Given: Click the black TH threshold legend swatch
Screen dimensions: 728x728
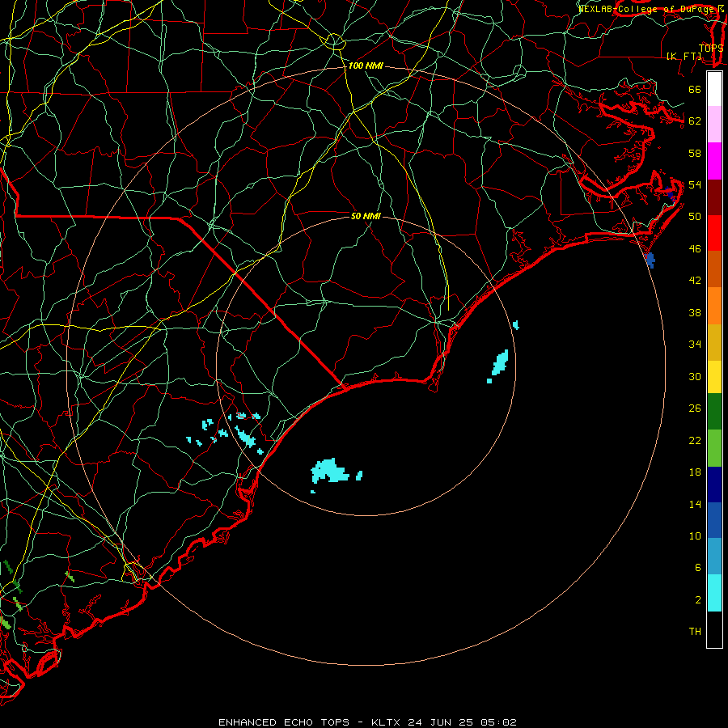Looking at the screenshot, I should 714,629.
